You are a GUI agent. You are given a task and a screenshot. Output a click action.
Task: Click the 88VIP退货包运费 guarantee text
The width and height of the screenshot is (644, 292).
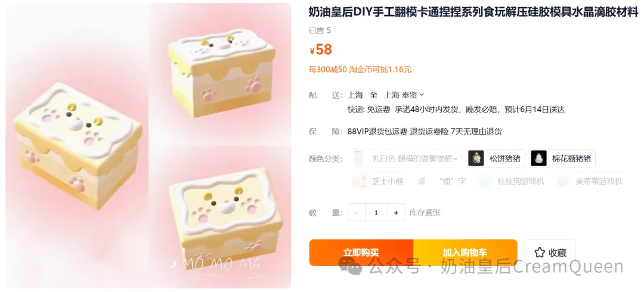click(x=377, y=132)
